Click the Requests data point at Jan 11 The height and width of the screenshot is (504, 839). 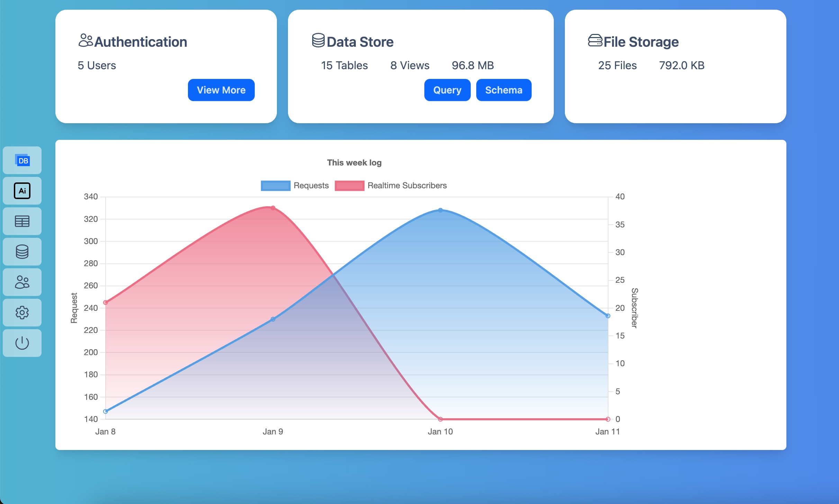[x=608, y=316]
